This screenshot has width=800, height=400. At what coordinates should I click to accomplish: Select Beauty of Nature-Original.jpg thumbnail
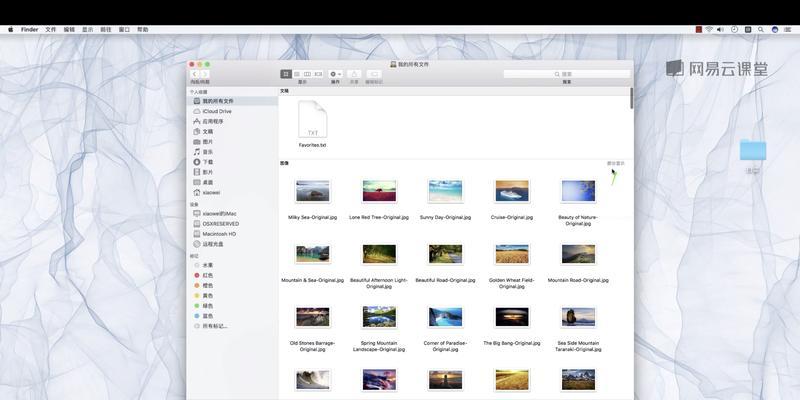[578, 191]
